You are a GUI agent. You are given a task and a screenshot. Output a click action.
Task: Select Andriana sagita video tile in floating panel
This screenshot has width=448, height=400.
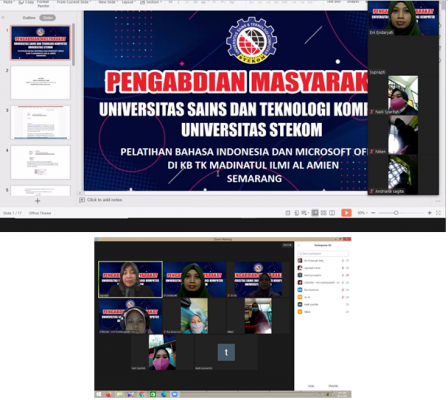click(403, 175)
